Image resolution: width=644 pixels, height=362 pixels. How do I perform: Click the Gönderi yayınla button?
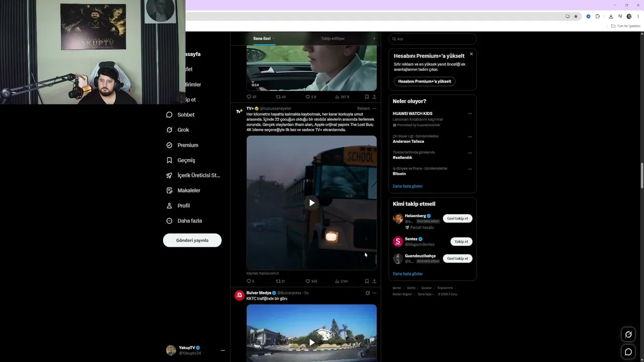(x=192, y=240)
